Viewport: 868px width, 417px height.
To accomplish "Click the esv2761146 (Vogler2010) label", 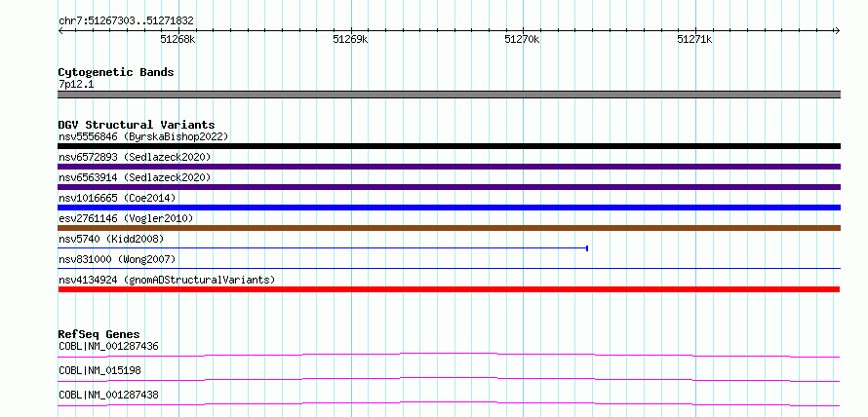I will pos(126,218).
